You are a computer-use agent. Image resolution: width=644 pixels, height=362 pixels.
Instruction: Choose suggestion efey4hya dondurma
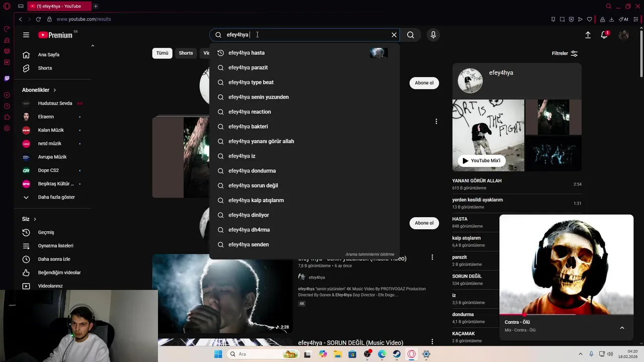click(304, 171)
